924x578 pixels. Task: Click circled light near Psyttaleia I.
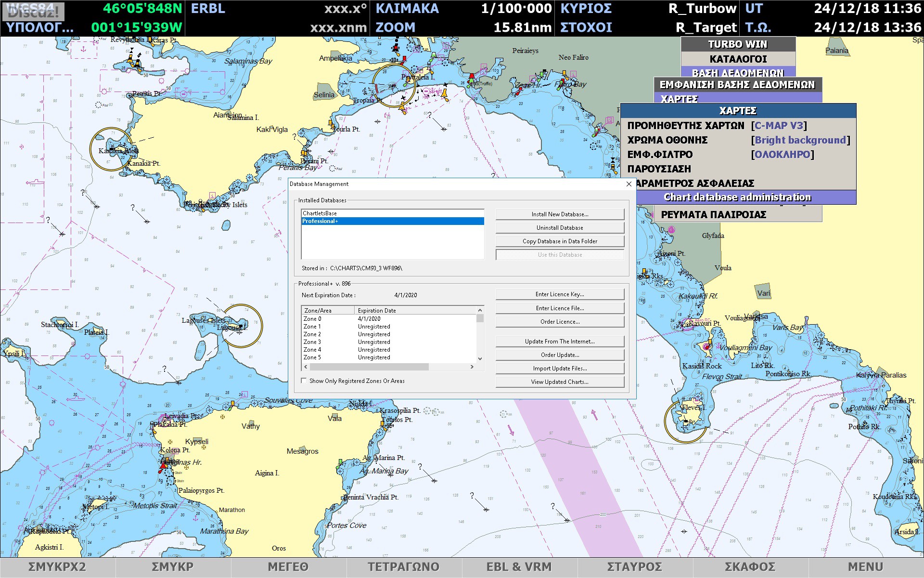(x=394, y=86)
